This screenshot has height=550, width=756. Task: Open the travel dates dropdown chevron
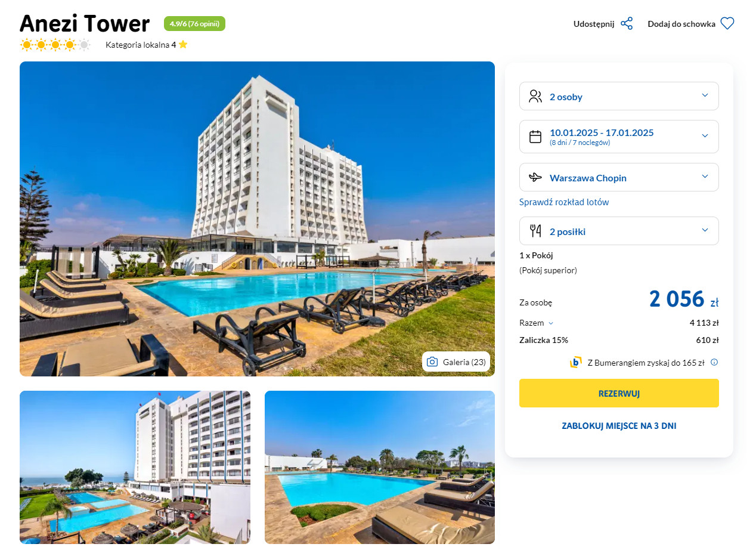705,136
